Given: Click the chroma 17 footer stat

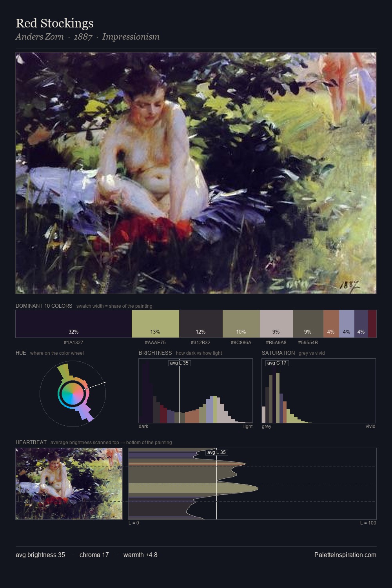Looking at the screenshot, I should coord(94,555).
